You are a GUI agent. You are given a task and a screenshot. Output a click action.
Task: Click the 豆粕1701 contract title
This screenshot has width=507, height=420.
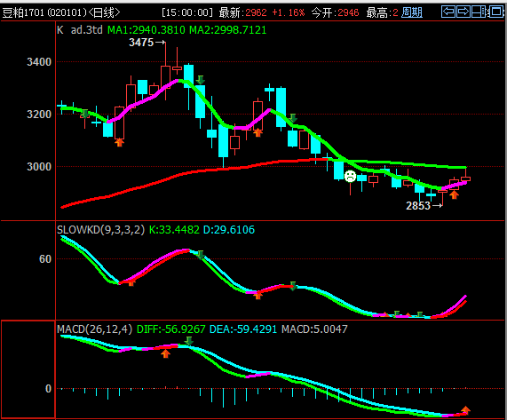(x=23, y=12)
